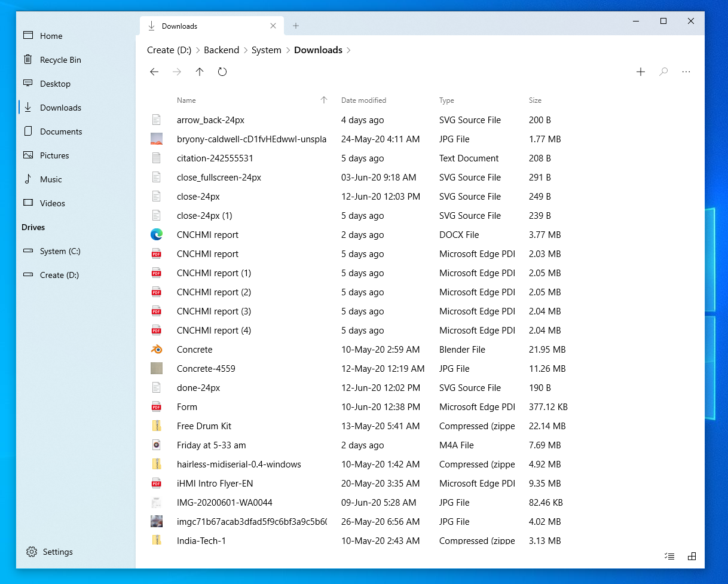Select the Downloads tab
This screenshot has width=728, height=584.
click(x=212, y=26)
